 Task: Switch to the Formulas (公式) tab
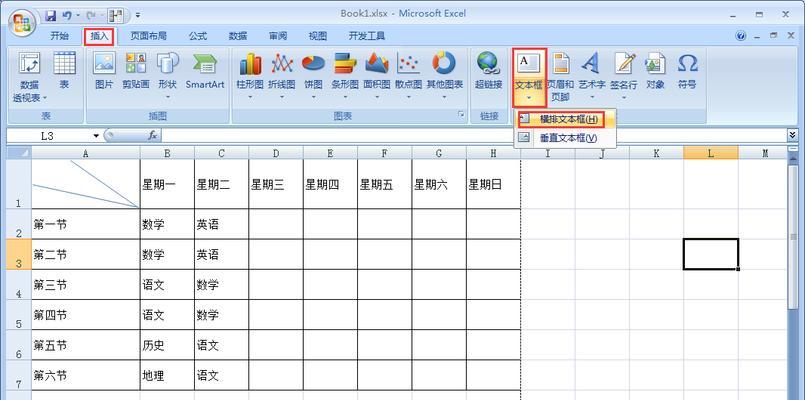tap(198, 36)
